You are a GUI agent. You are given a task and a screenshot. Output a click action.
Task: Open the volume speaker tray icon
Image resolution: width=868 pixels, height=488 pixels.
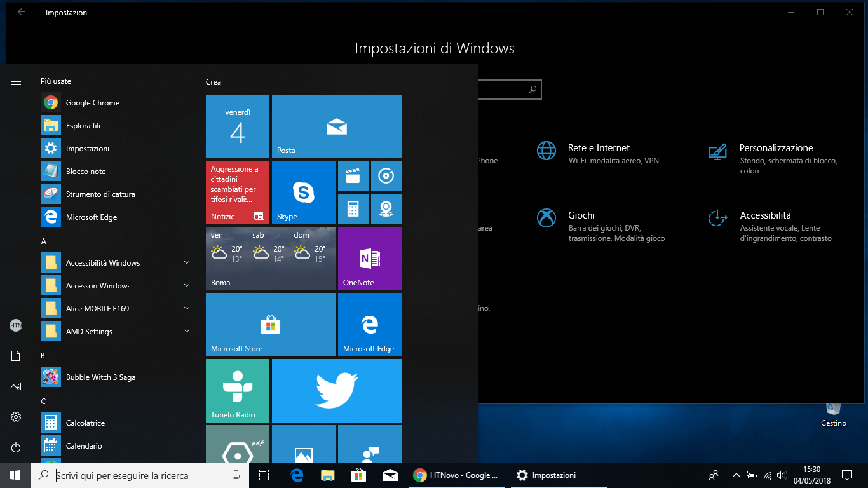[x=782, y=475]
